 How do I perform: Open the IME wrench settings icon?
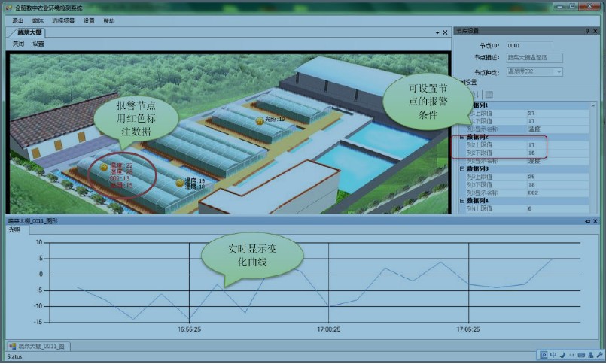(598, 355)
